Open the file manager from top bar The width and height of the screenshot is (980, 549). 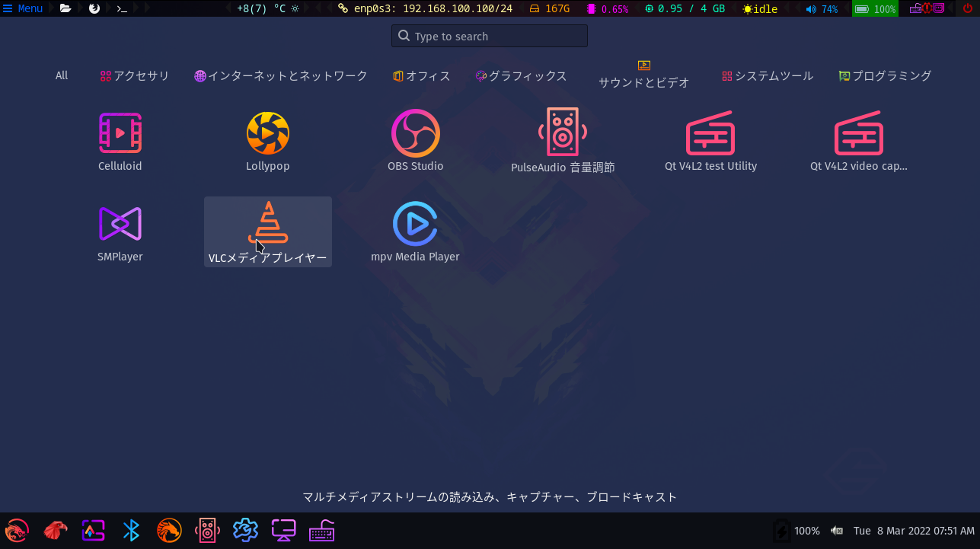coord(65,8)
